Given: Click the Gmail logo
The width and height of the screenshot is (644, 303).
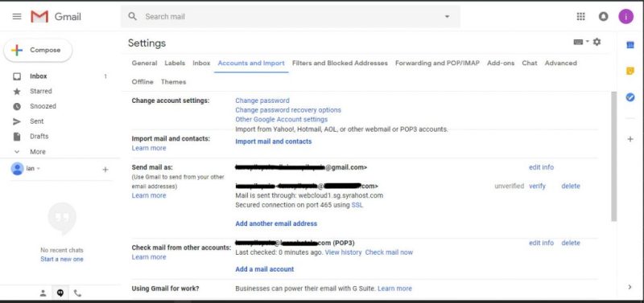Looking at the screenshot, I should click(56, 16).
